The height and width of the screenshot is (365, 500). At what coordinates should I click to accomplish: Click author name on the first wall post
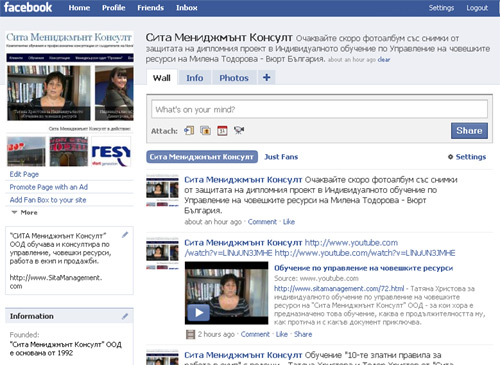[x=243, y=180]
